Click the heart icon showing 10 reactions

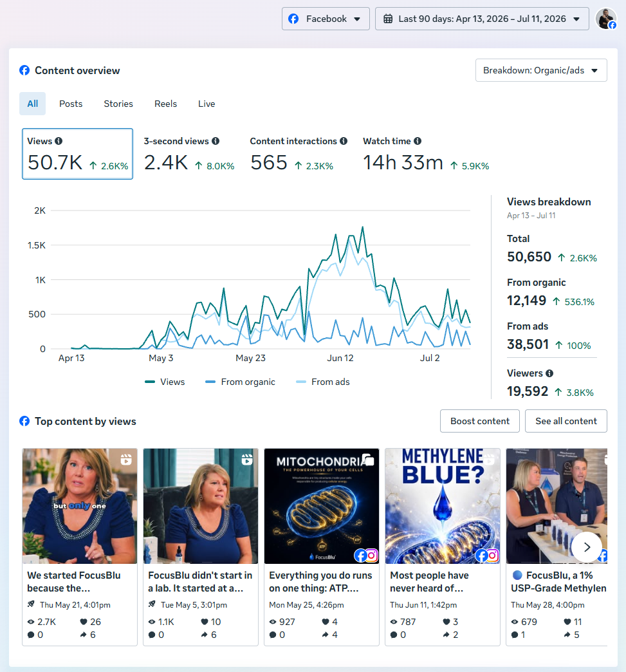205,622
